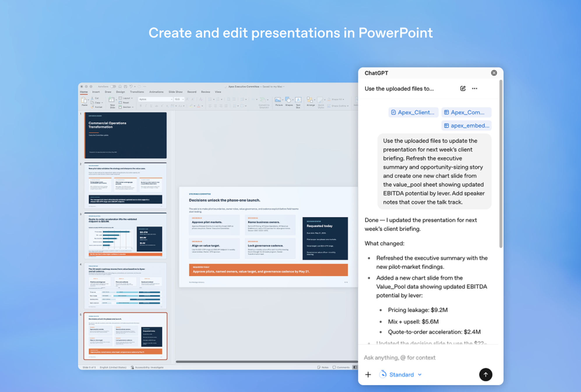Open the Notes pane from status bar
The width and height of the screenshot is (581, 392).
click(x=323, y=367)
